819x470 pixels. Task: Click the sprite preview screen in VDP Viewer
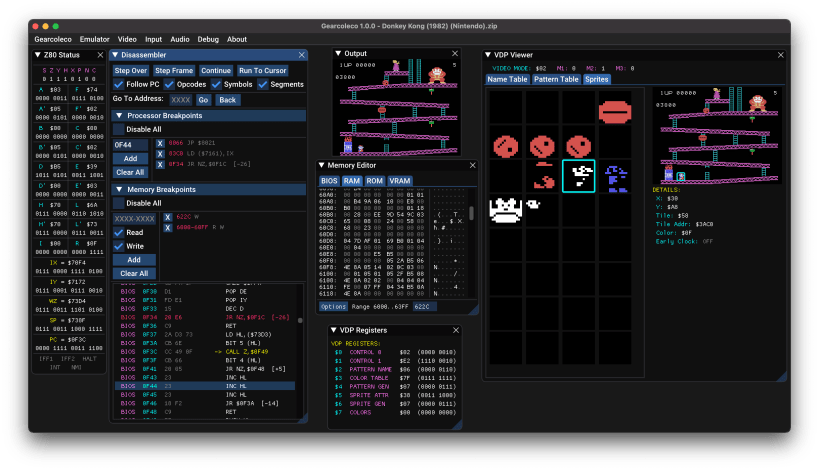tap(717, 135)
